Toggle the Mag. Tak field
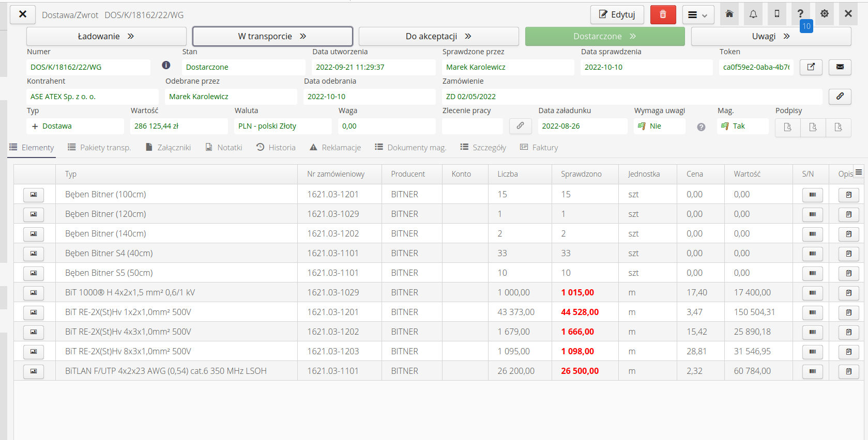The image size is (868, 440). click(x=742, y=126)
